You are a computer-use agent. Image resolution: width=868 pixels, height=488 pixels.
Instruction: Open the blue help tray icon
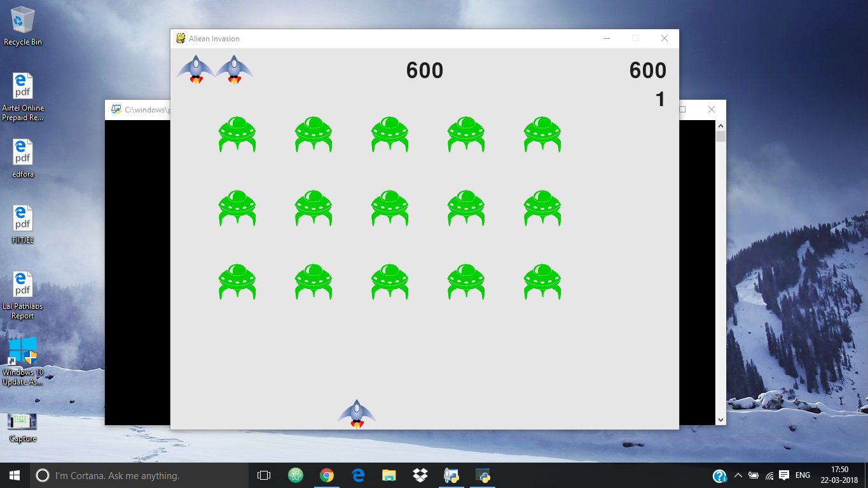pos(720,475)
